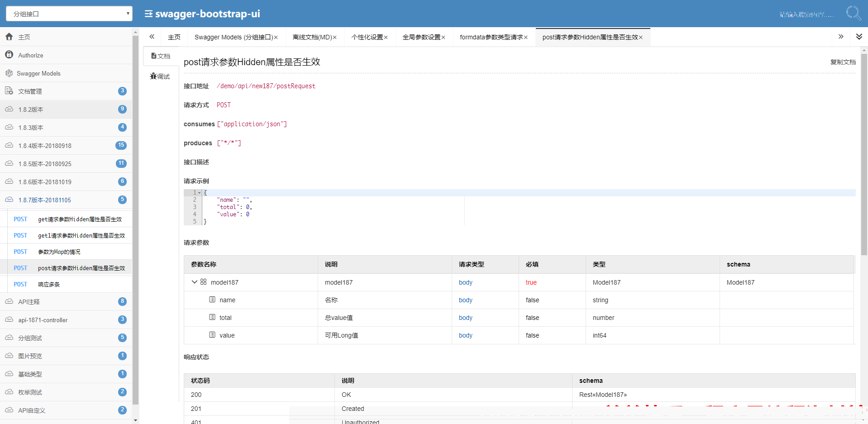Open the 基础类型 group
The image size is (868, 424).
point(66,374)
